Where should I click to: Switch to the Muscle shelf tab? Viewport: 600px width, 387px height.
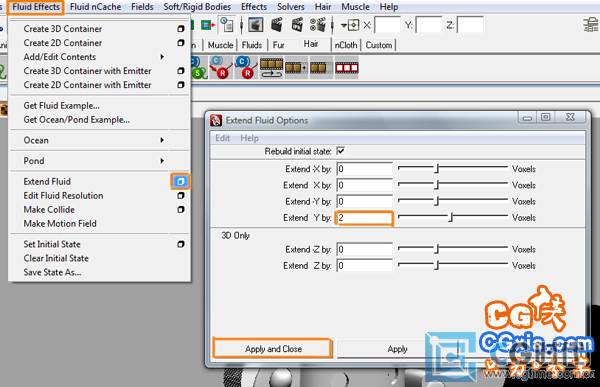tap(220, 45)
